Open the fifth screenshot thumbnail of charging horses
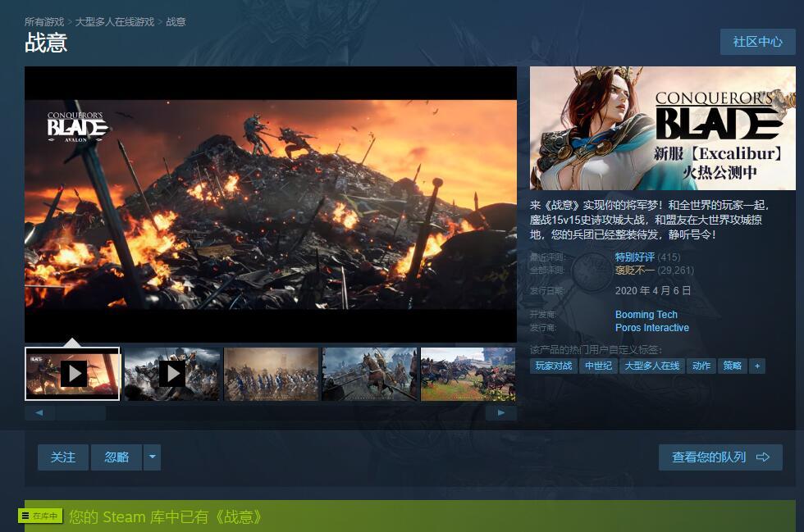 pyautogui.click(x=468, y=374)
